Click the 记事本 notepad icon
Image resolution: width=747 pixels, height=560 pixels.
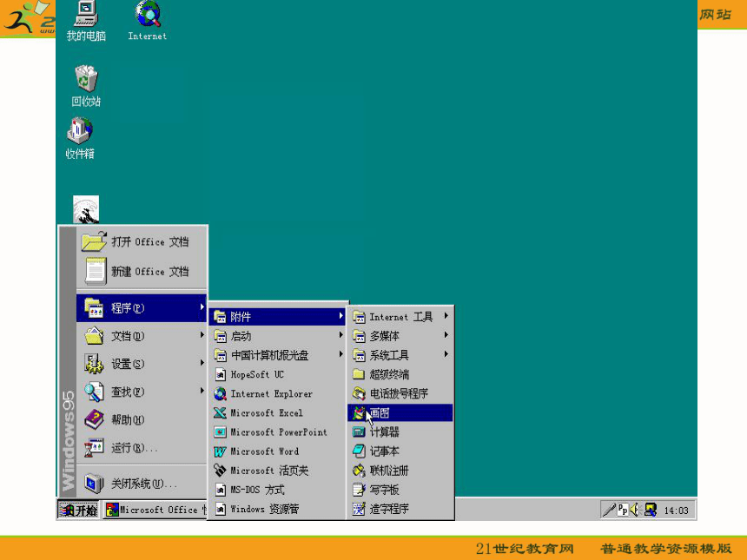359,451
